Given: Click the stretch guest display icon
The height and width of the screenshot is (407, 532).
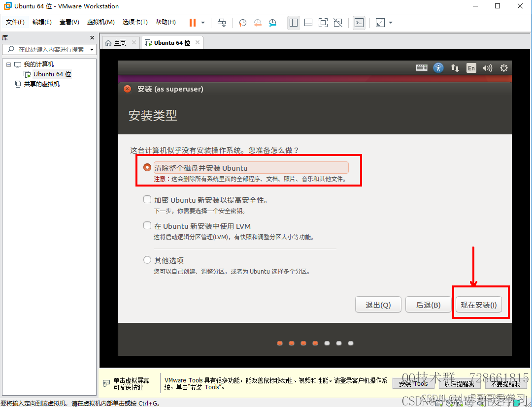Looking at the screenshot, I should pyautogui.click(x=380, y=23).
